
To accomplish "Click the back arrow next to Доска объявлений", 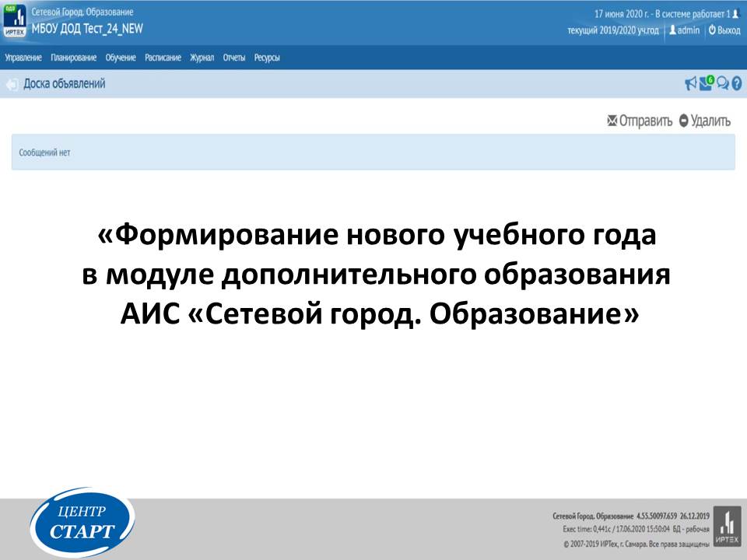I will coord(12,85).
